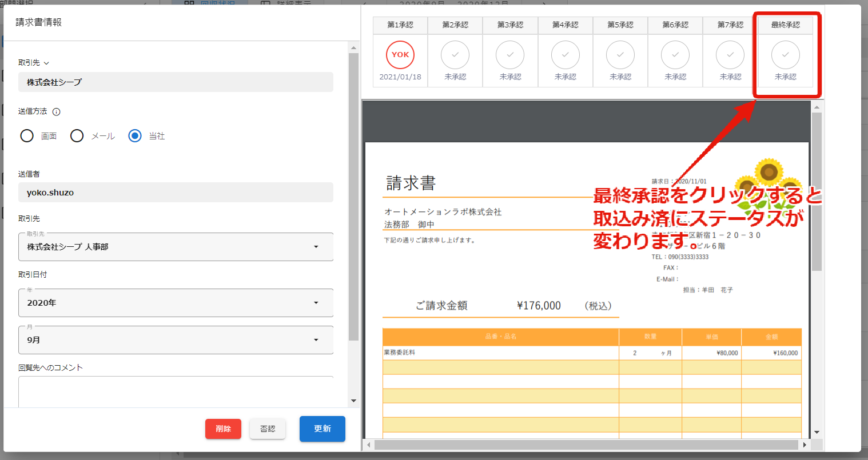
Task: Click the 第3承認 approval check circle
Action: (510, 55)
